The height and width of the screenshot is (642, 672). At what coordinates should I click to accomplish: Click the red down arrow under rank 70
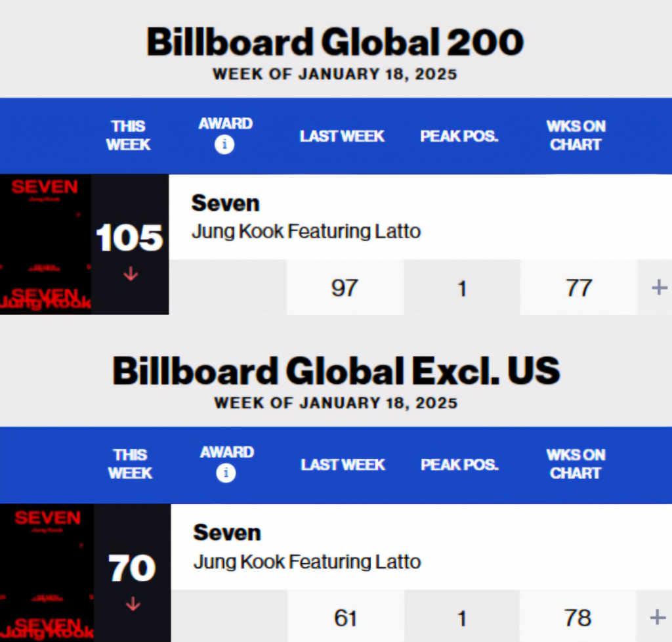[133, 604]
